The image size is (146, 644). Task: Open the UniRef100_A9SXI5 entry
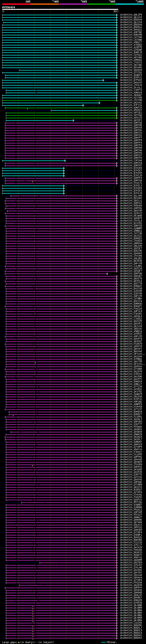131,118
